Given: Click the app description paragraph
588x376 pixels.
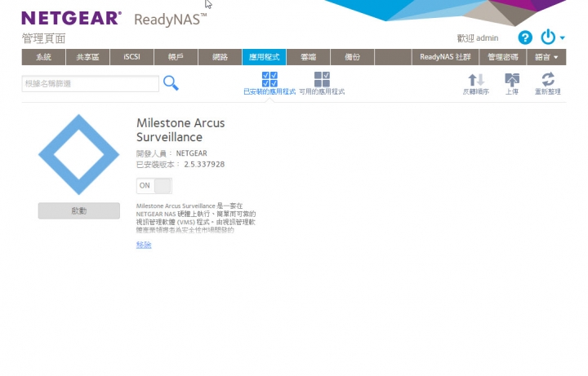Looking at the screenshot, I should (196, 218).
